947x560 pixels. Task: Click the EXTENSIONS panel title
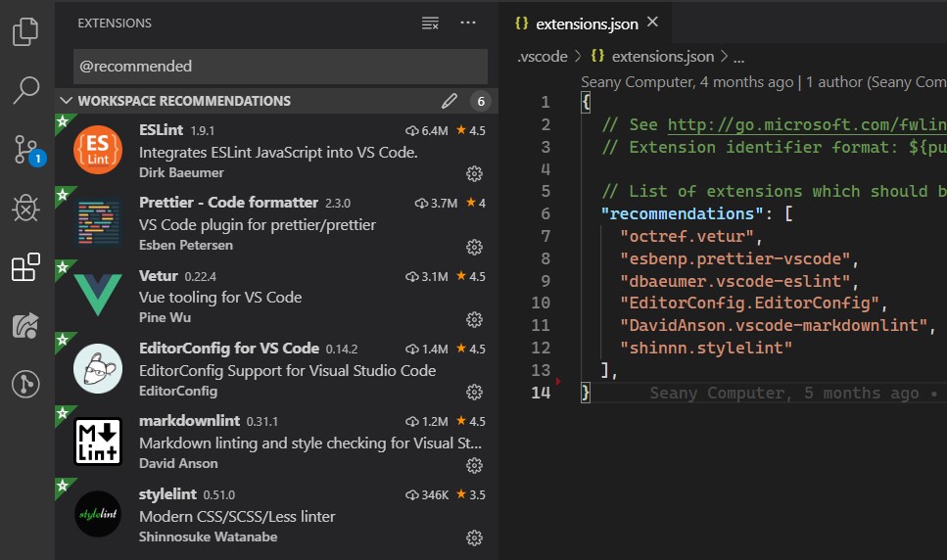[x=115, y=23]
